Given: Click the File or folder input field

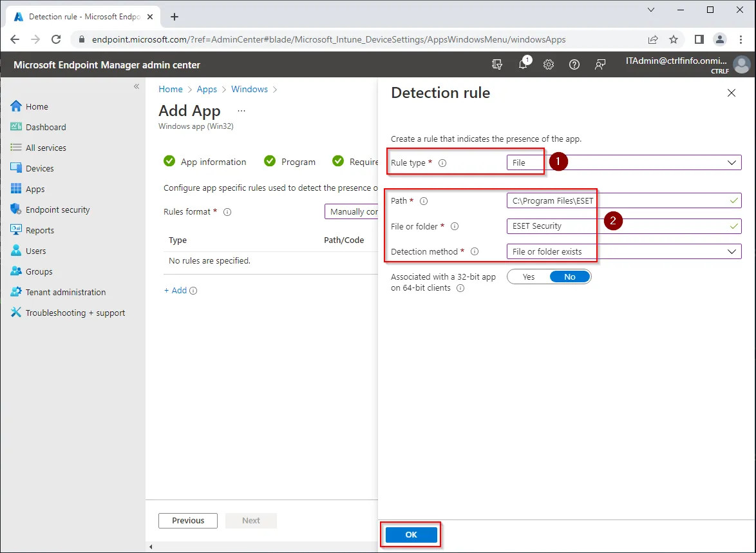Looking at the screenshot, I should click(624, 226).
